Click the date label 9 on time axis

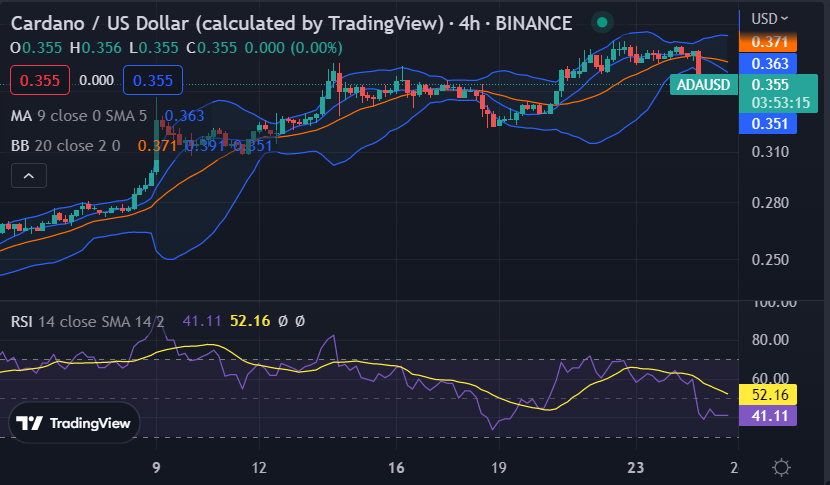click(x=156, y=468)
